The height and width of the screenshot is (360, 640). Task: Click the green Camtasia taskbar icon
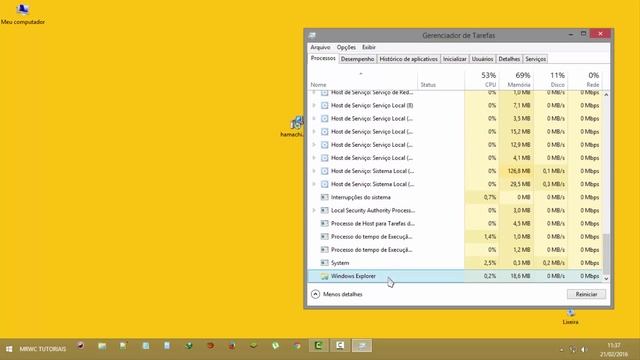click(319, 346)
